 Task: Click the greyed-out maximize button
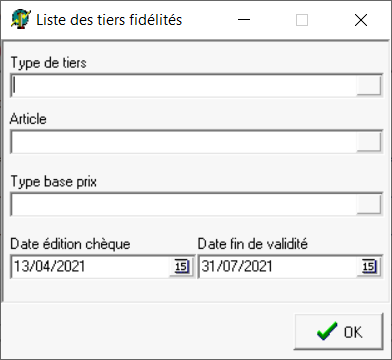302,20
